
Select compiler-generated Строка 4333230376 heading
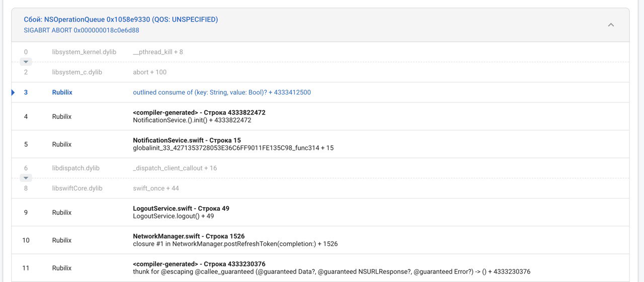click(199, 264)
